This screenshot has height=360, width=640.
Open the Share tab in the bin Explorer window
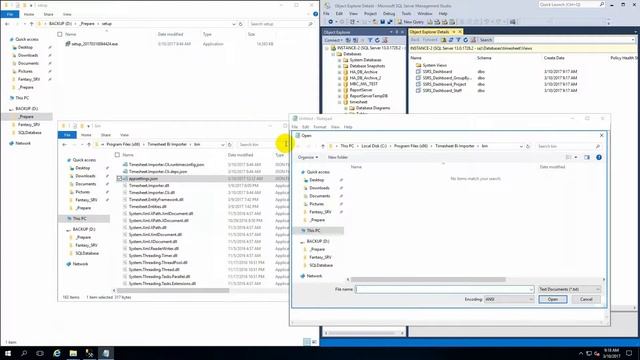pyautogui.click(x=106, y=135)
